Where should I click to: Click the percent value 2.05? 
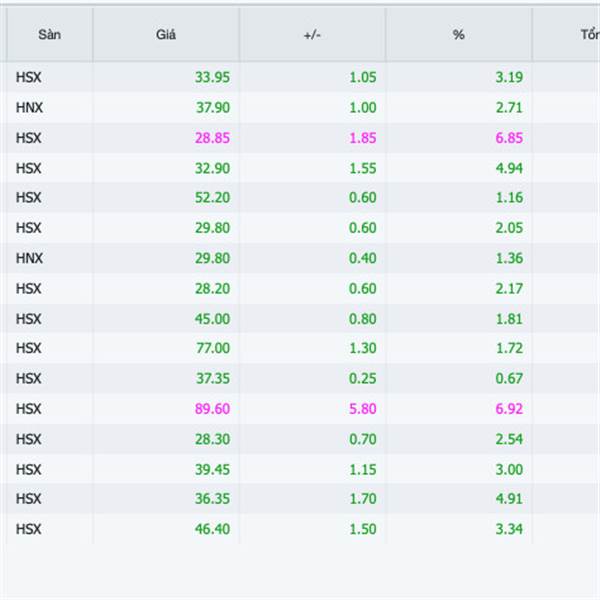pos(509,228)
